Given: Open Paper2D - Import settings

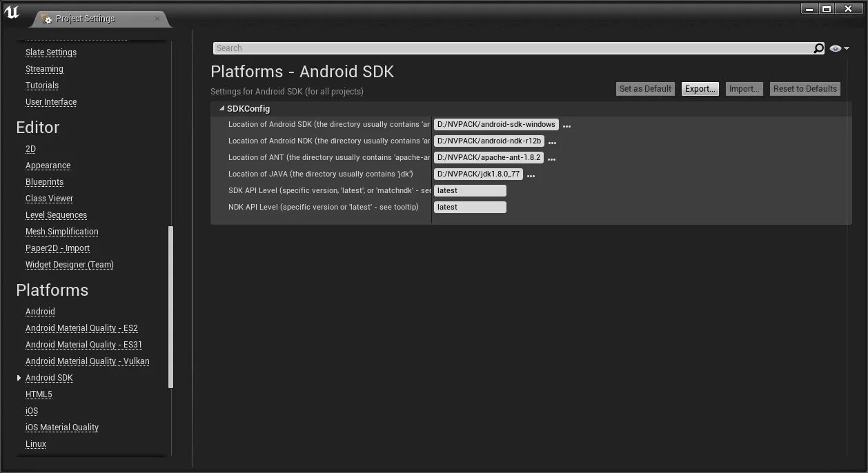Looking at the screenshot, I should [x=57, y=248].
